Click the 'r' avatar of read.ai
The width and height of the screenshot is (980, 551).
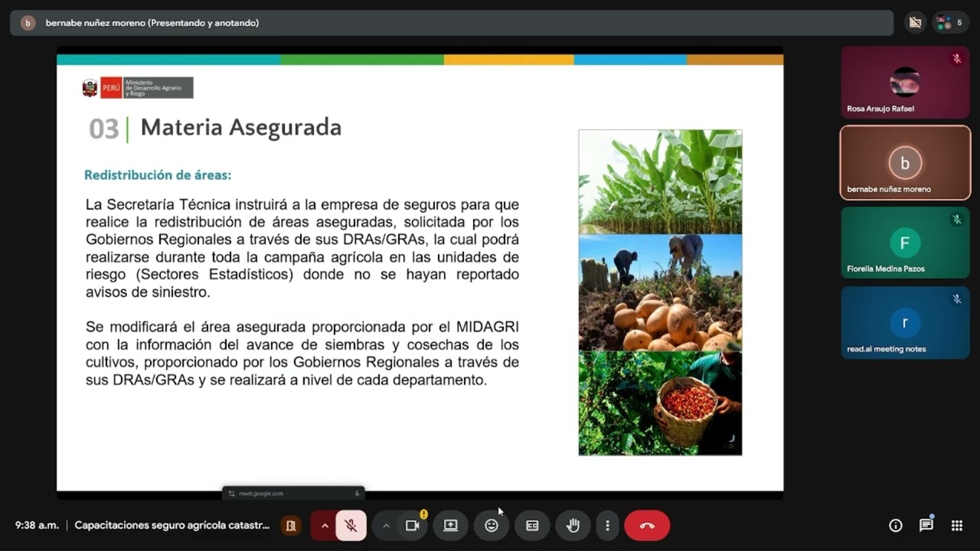(905, 323)
